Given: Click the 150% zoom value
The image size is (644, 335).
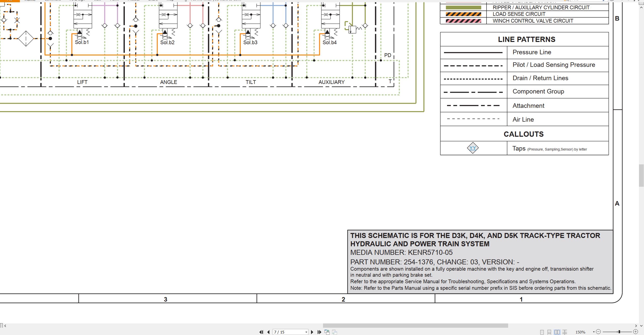Looking at the screenshot, I should click(580, 332).
